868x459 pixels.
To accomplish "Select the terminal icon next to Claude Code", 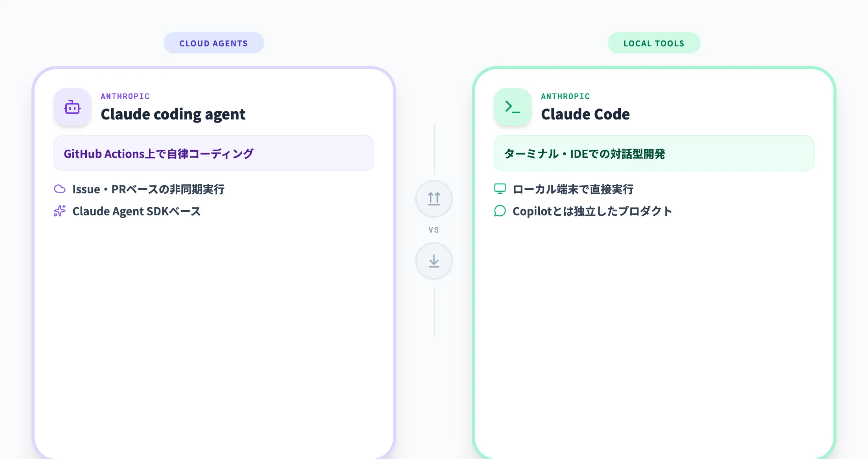I will click(512, 106).
